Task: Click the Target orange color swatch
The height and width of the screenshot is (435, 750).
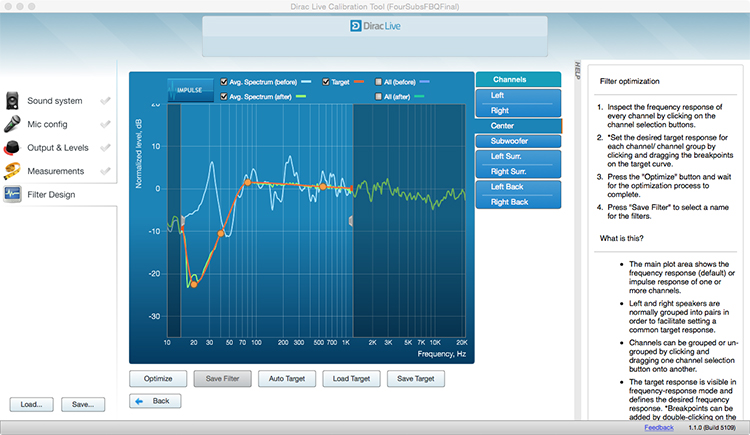Action: pyautogui.click(x=359, y=82)
